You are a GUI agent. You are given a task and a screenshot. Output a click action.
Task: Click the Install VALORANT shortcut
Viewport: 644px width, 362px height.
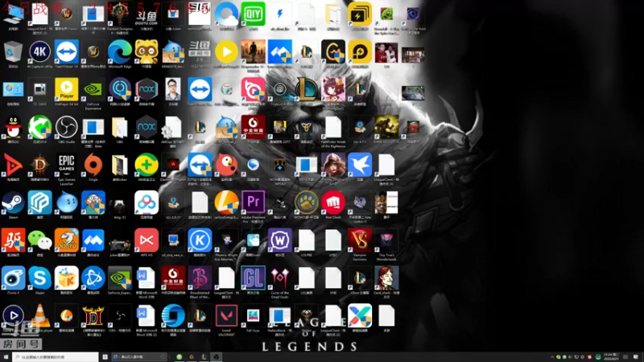pos(226,316)
